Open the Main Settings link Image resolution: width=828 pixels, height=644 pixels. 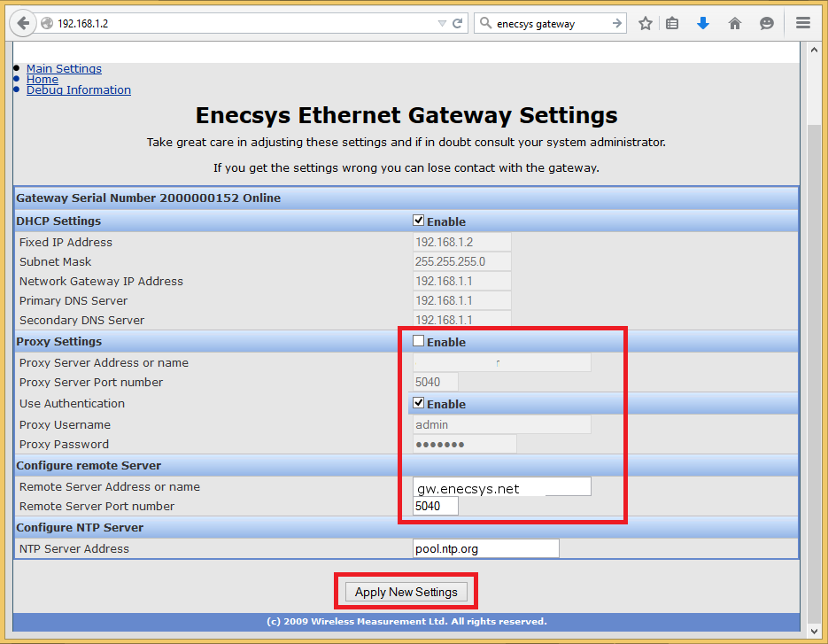pyautogui.click(x=64, y=69)
